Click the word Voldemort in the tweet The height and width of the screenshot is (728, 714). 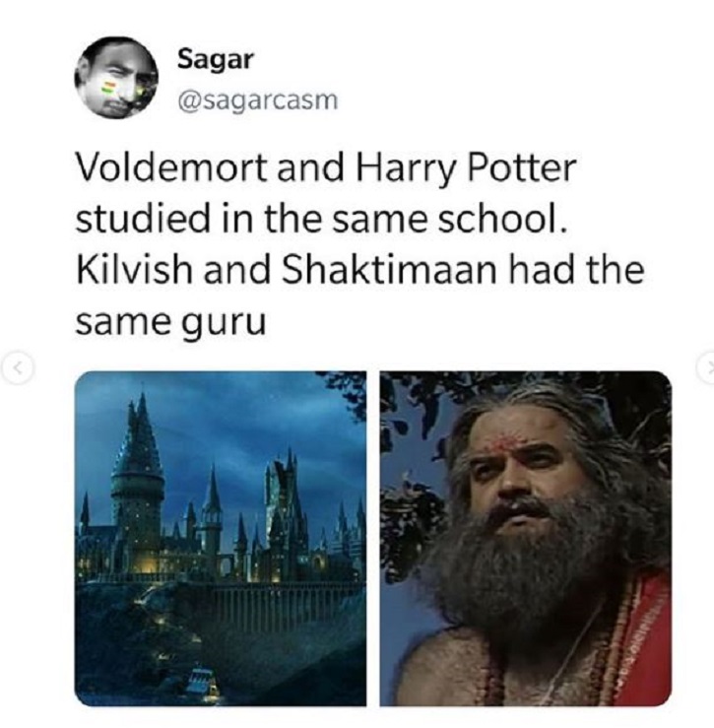[171, 167]
